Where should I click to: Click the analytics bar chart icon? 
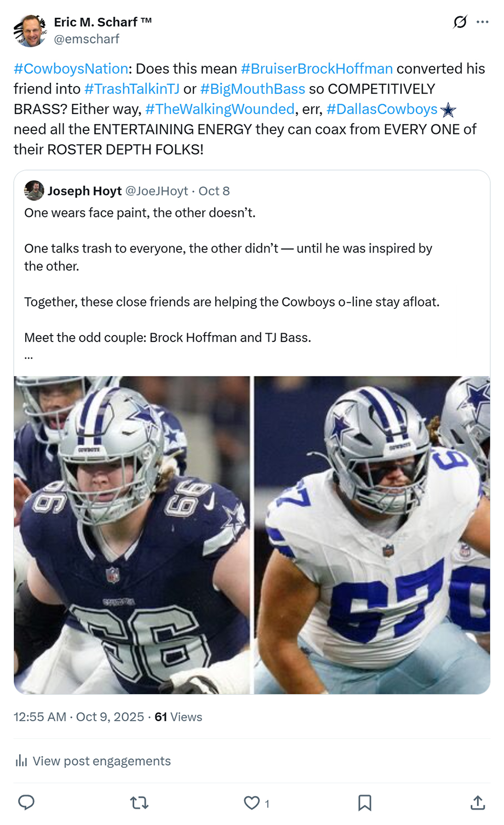21,760
